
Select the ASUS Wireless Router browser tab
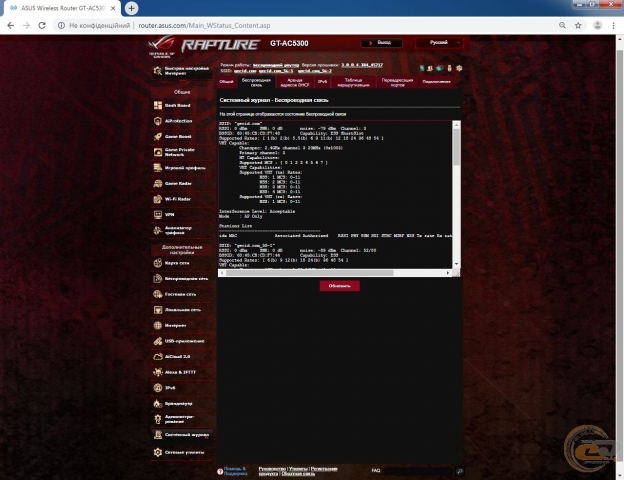(63, 8)
